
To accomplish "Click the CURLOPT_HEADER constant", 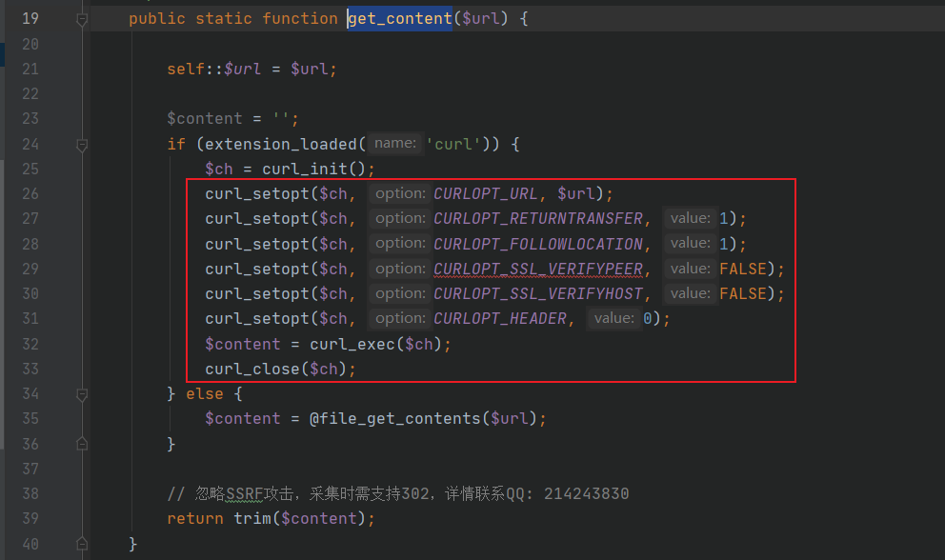I will (x=500, y=318).
